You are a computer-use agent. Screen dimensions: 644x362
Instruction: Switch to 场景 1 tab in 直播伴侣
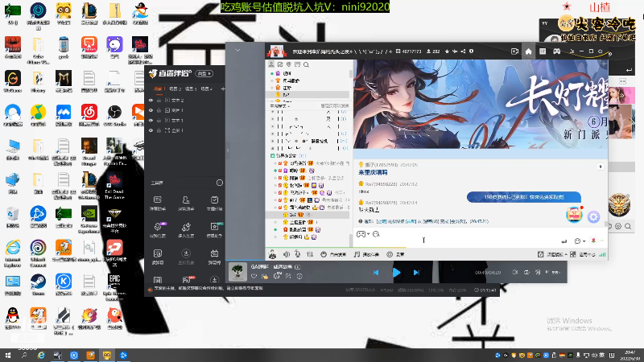pos(159,88)
